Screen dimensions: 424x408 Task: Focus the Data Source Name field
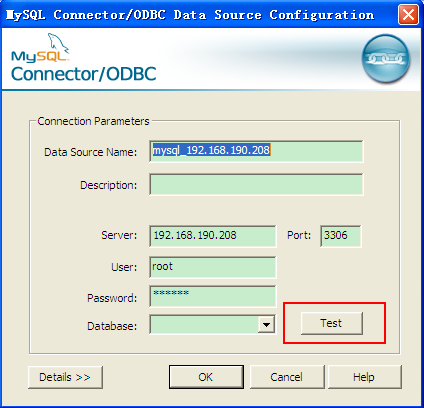click(x=256, y=151)
